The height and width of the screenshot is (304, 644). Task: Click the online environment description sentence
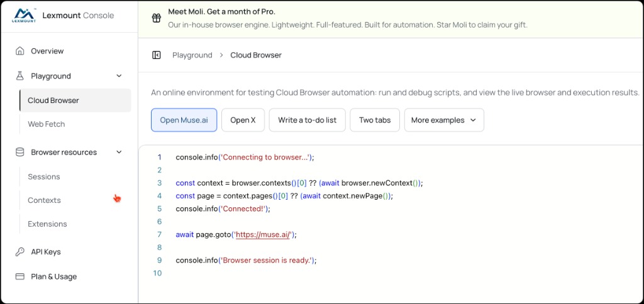click(396, 93)
